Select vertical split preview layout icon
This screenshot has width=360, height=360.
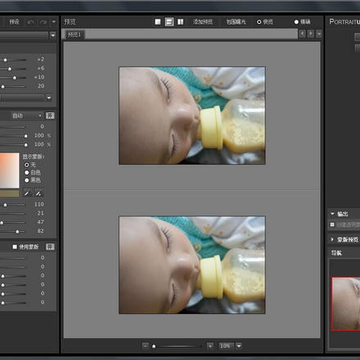(x=180, y=22)
